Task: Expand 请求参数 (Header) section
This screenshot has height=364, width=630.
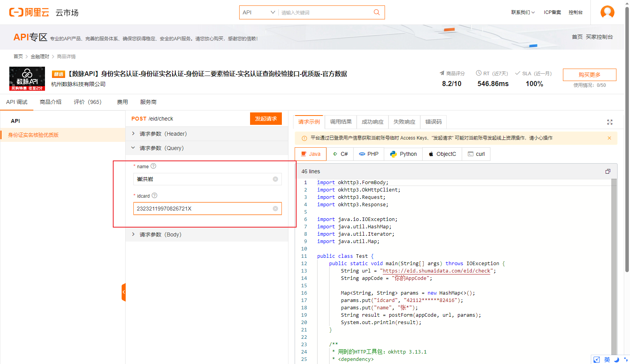Action: click(x=207, y=134)
